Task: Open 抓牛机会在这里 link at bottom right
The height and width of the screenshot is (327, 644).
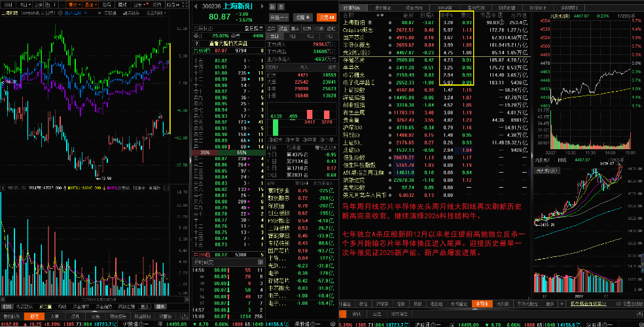Action: pyautogui.click(x=588, y=304)
